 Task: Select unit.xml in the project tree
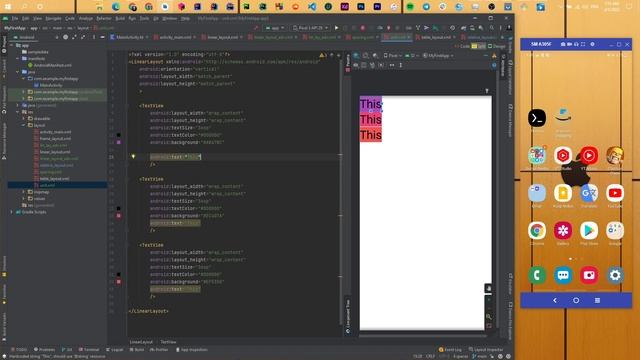coord(47,185)
